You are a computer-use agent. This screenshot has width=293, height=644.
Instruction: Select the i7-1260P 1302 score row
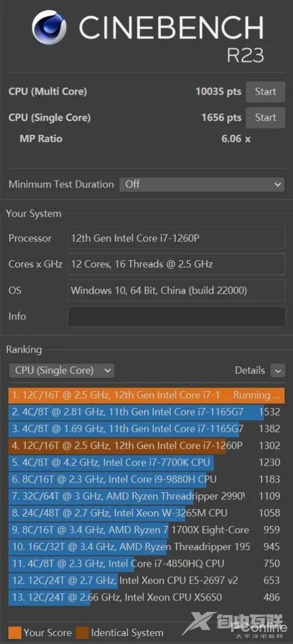[146, 446]
